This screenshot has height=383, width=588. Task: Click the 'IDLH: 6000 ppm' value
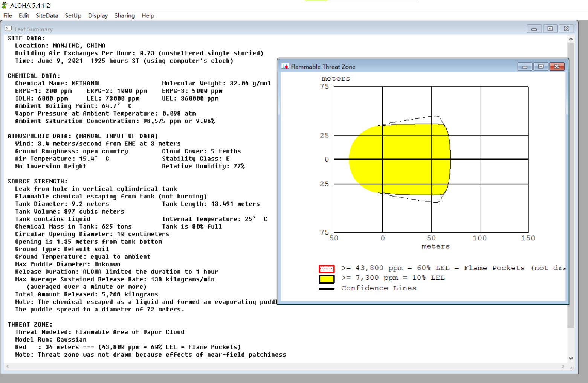(x=41, y=98)
